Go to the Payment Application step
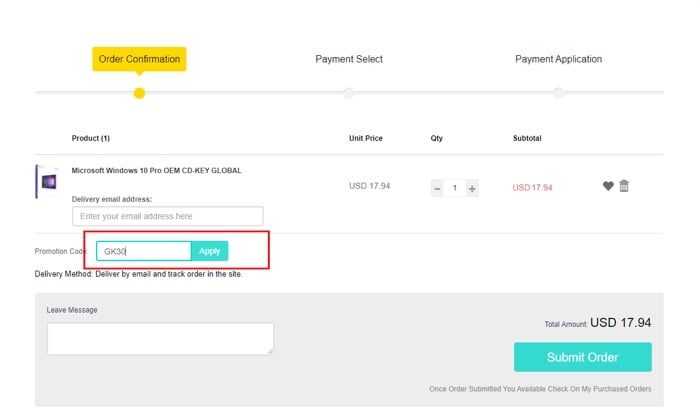The width and height of the screenshot is (700, 418). coord(558,59)
